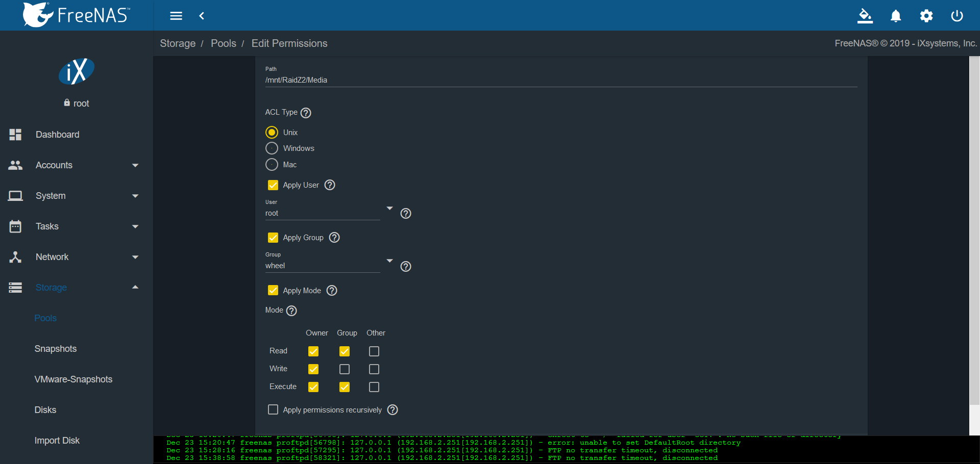Collapse the Storage menu arrow
Viewport: 980px width, 464px height.
coord(135,287)
